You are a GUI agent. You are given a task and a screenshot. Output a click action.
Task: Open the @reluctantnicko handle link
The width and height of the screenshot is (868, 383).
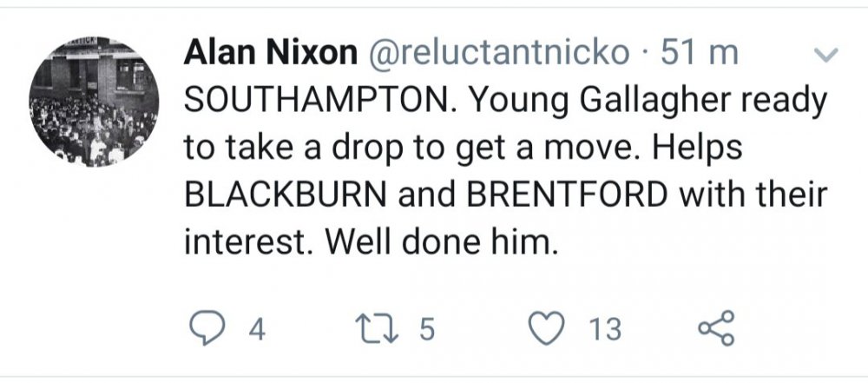click(499, 54)
